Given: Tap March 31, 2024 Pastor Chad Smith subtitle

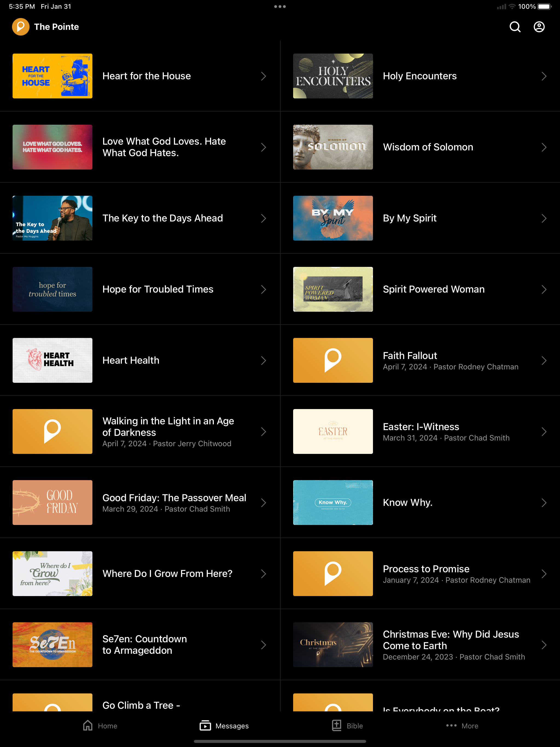Looking at the screenshot, I should coord(446,438).
